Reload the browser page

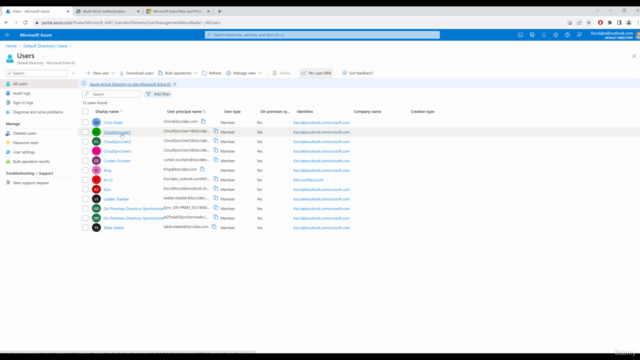[25, 22]
